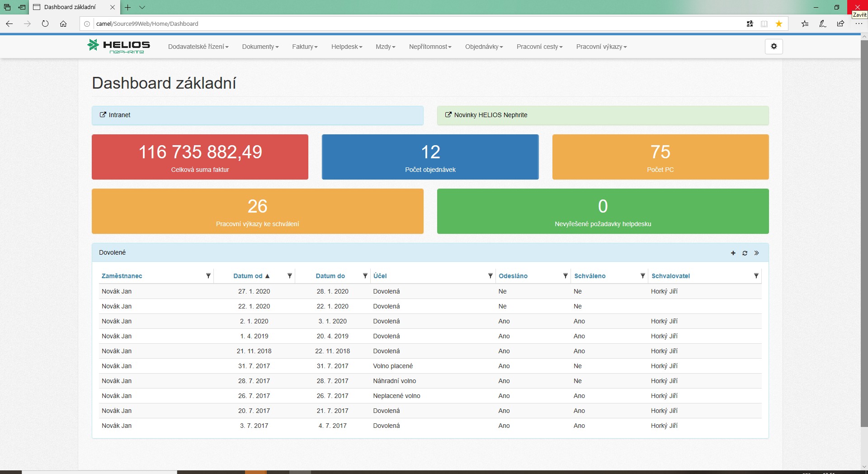Click the plus icon in Dovolené panel

pos(733,253)
